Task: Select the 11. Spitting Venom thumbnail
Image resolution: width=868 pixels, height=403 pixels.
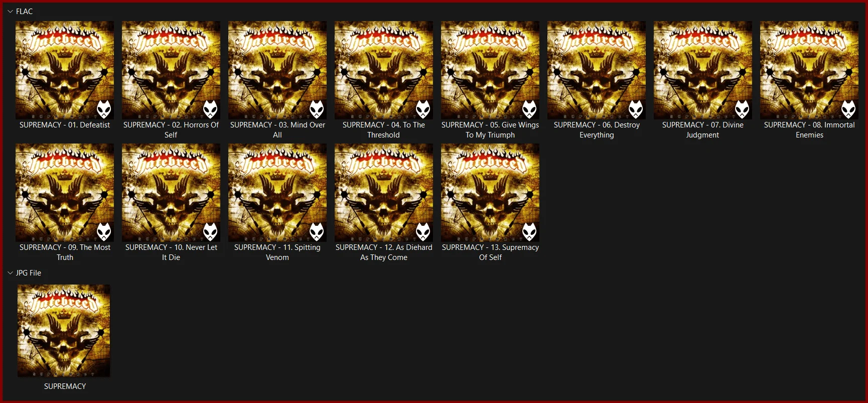Action: 277,192
